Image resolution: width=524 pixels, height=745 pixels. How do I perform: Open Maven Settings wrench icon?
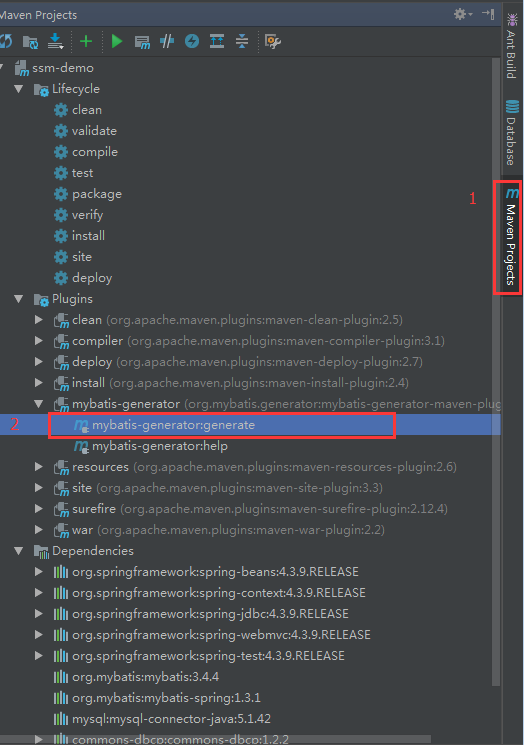[273, 41]
